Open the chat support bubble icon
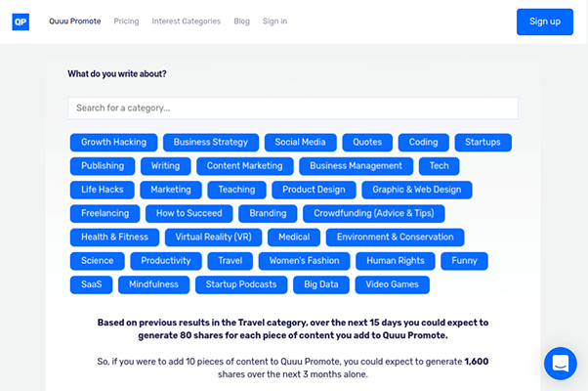 (561, 364)
